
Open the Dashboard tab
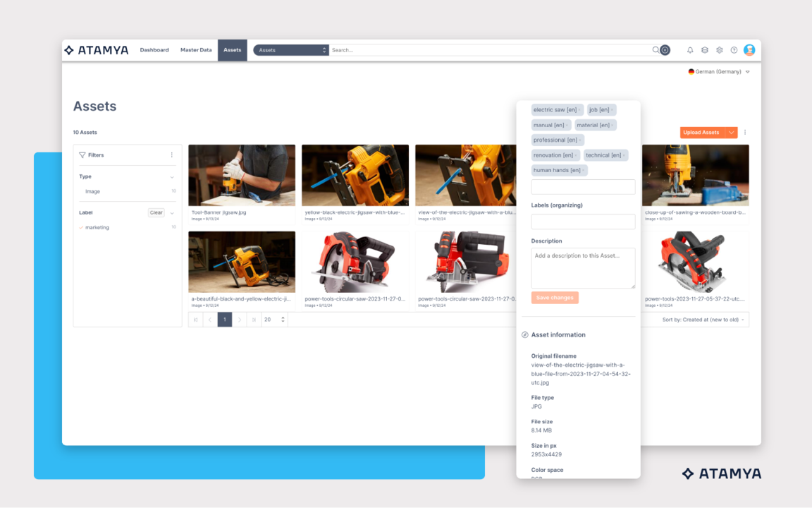(154, 50)
